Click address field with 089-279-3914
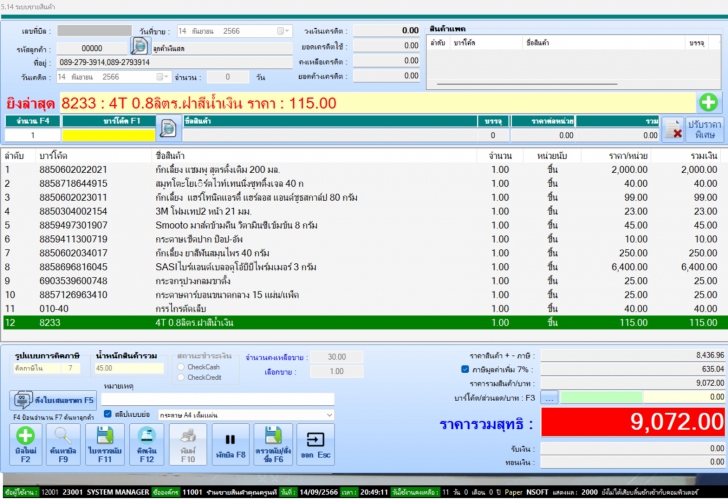 click(x=175, y=62)
